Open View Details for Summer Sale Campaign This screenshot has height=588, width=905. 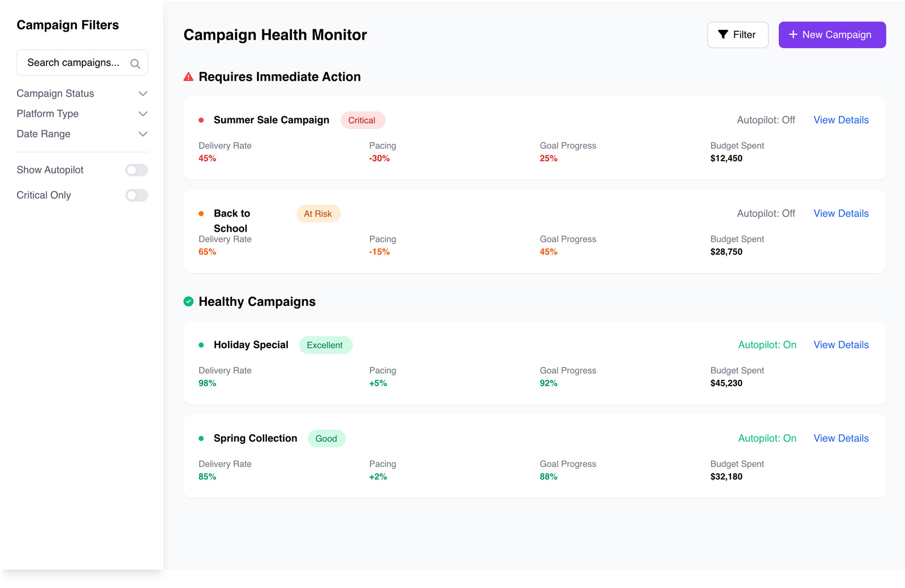click(x=841, y=120)
